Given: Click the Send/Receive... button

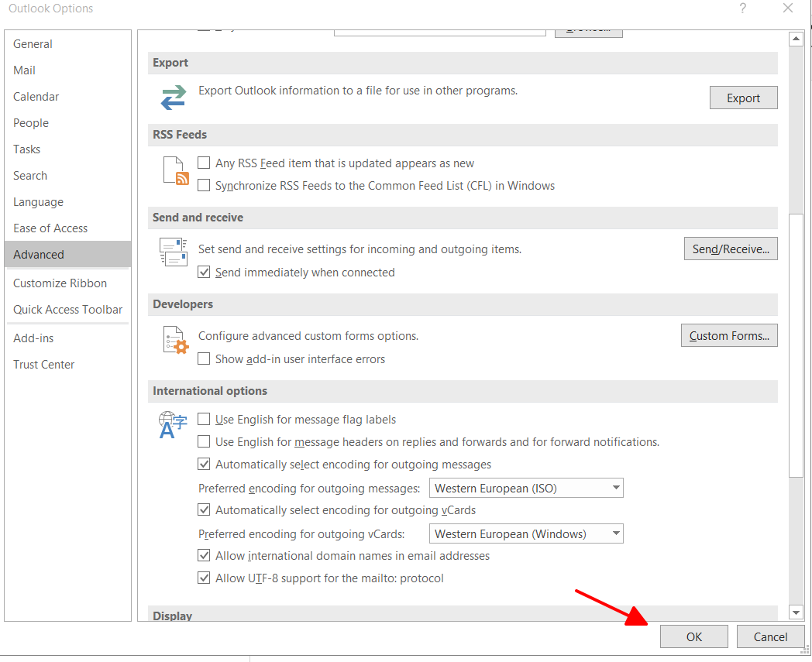Looking at the screenshot, I should 731,249.
